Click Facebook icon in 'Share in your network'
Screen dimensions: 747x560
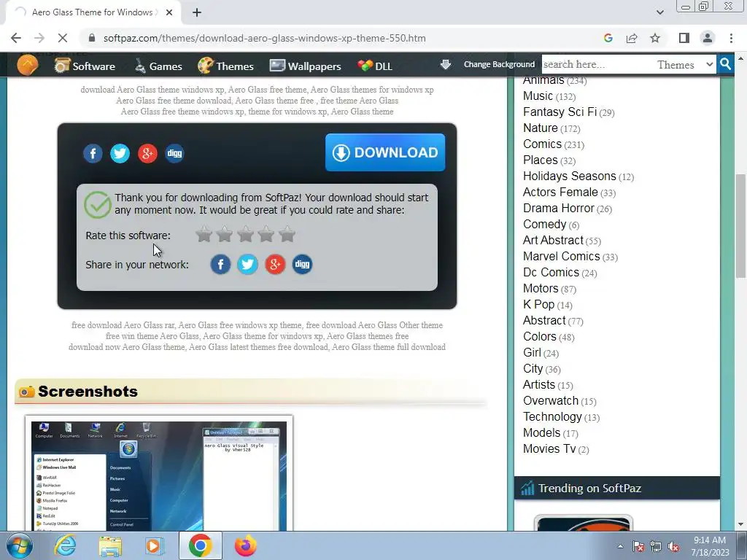[220, 264]
